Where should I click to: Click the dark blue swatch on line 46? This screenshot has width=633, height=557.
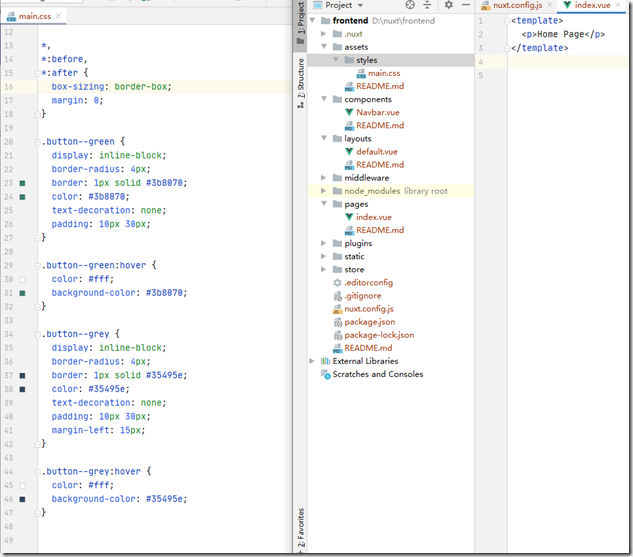(x=23, y=499)
